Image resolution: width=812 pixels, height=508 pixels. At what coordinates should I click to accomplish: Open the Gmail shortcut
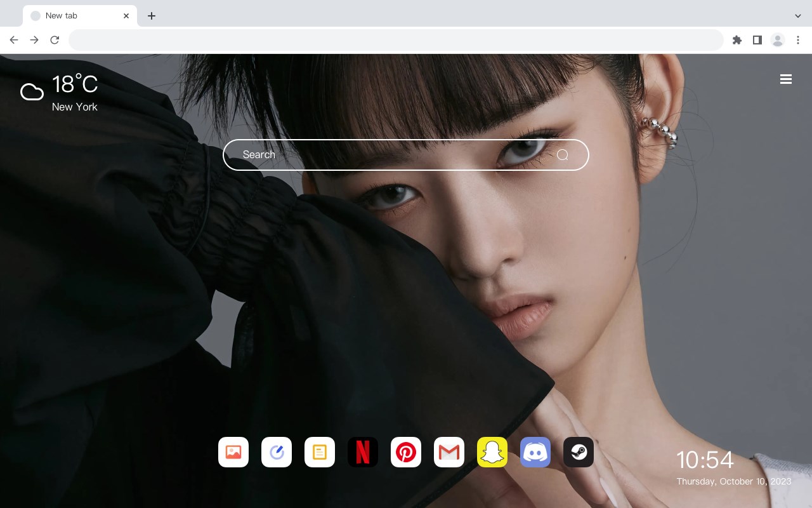click(x=449, y=452)
